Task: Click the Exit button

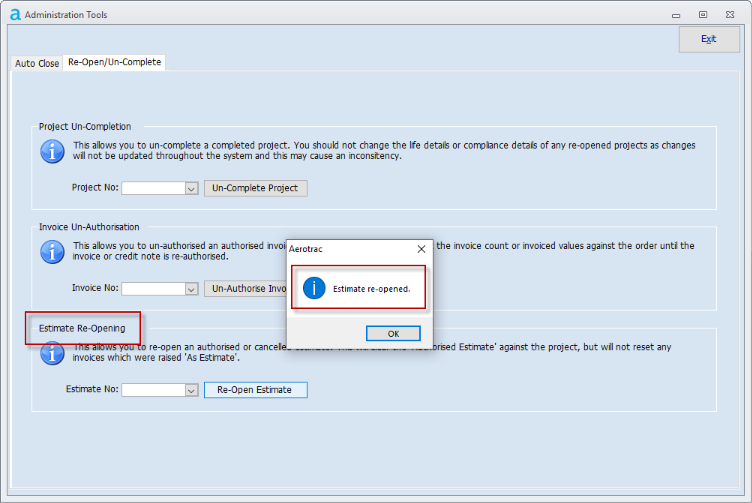Action: point(708,39)
